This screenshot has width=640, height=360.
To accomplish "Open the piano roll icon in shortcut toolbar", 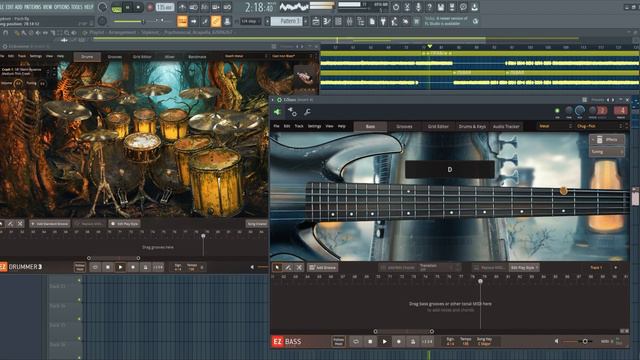I will [x=327, y=21].
